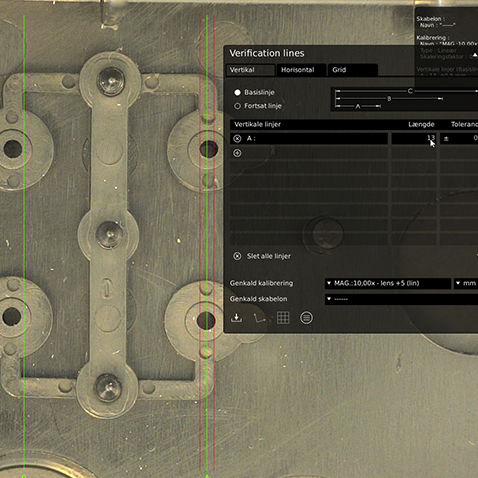Switch to the Vertikal tab
This screenshot has width=478, height=478.
(250, 70)
